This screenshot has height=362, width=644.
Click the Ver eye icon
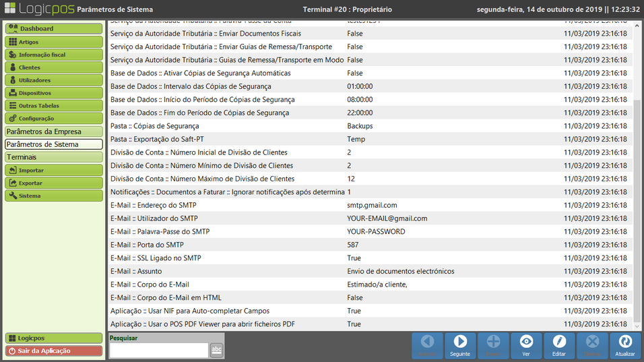click(x=526, y=342)
